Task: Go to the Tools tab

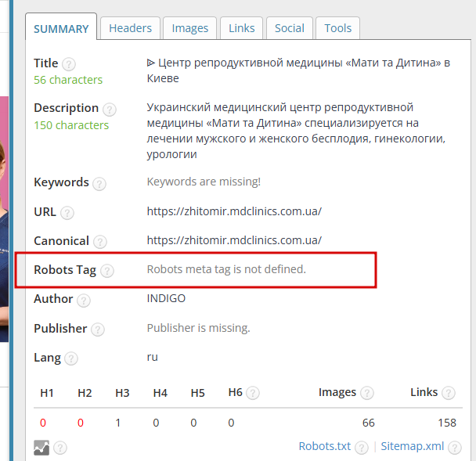Action: tap(338, 28)
